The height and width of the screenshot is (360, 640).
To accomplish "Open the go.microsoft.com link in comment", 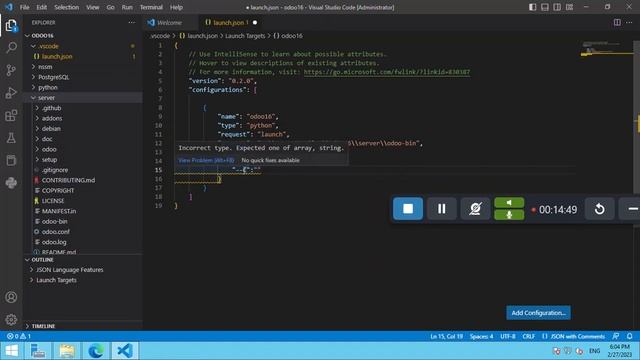I will pyautogui.click(x=387, y=72).
